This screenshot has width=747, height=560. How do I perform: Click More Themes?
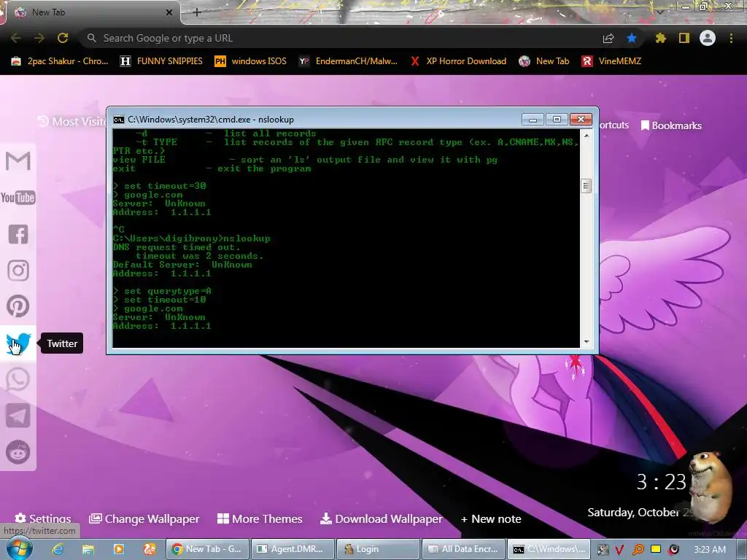pyautogui.click(x=260, y=518)
